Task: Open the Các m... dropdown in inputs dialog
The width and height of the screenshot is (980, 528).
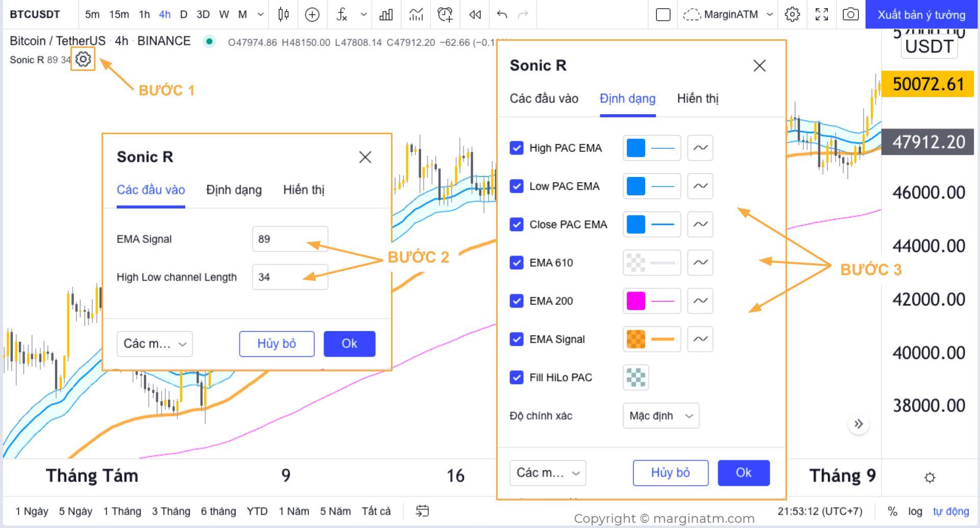Action: [x=155, y=344]
